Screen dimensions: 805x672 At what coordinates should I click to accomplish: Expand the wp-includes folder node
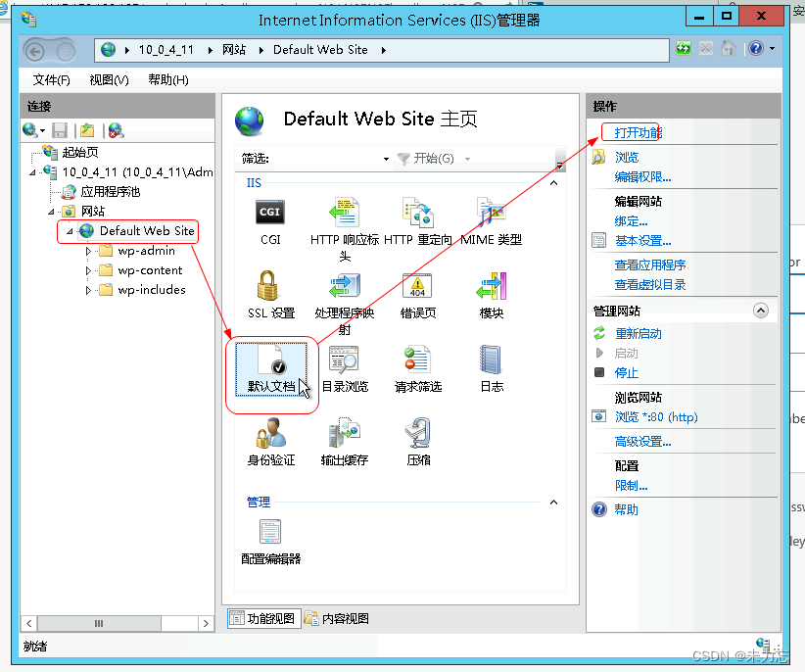pyautogui.click(x=88, y=290)
